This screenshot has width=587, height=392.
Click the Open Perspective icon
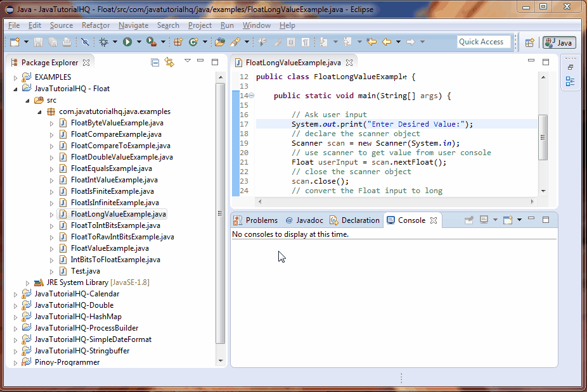(530, 42)
